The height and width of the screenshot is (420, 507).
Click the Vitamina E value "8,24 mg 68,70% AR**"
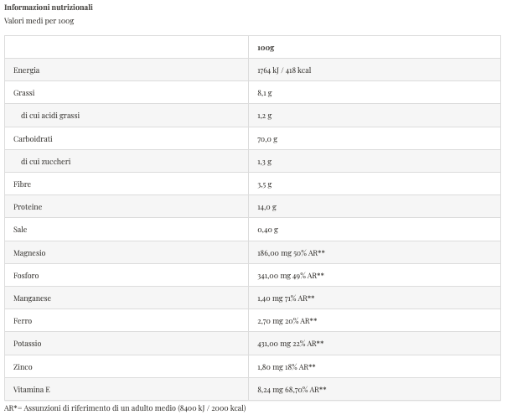pyautogui.click(x=292, y=389)
